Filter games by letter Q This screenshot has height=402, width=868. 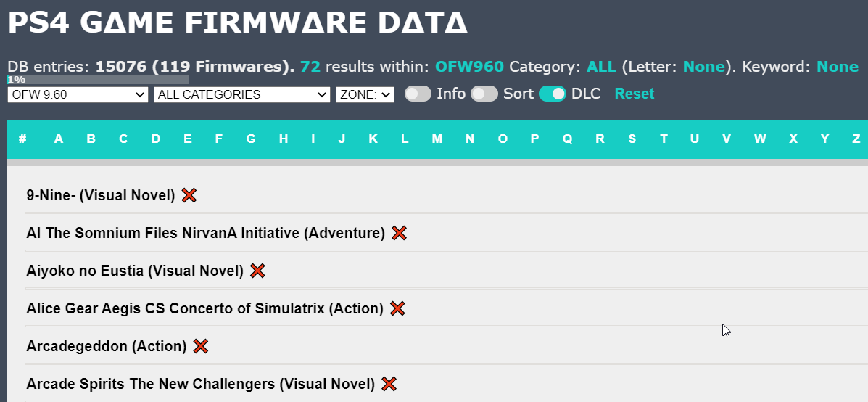567,139
